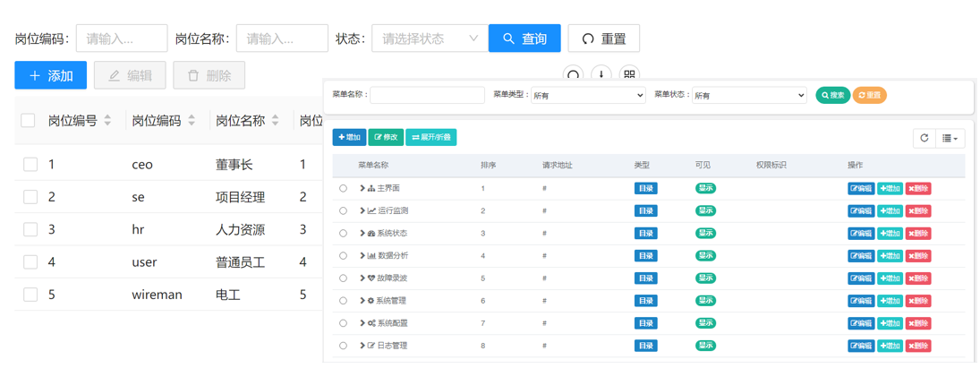The height and width of the screenshot is (368, 980).
Task: Click the green 搜索 button in menu panel
Action: (x=832, y=95)
